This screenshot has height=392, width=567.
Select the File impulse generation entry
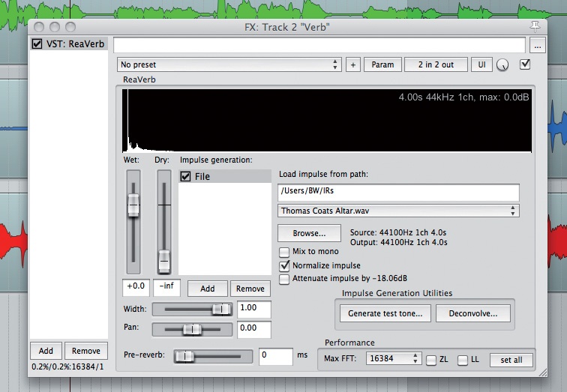coord(224,176)
